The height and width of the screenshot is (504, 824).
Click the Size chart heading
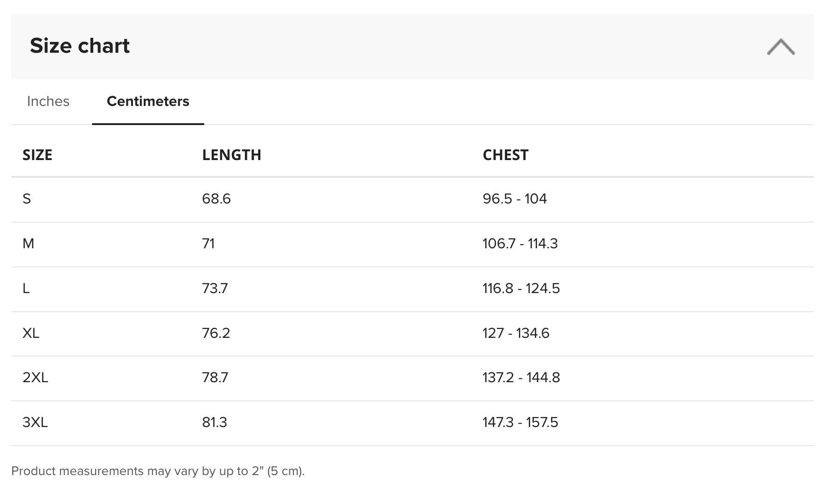coord(80,46)
